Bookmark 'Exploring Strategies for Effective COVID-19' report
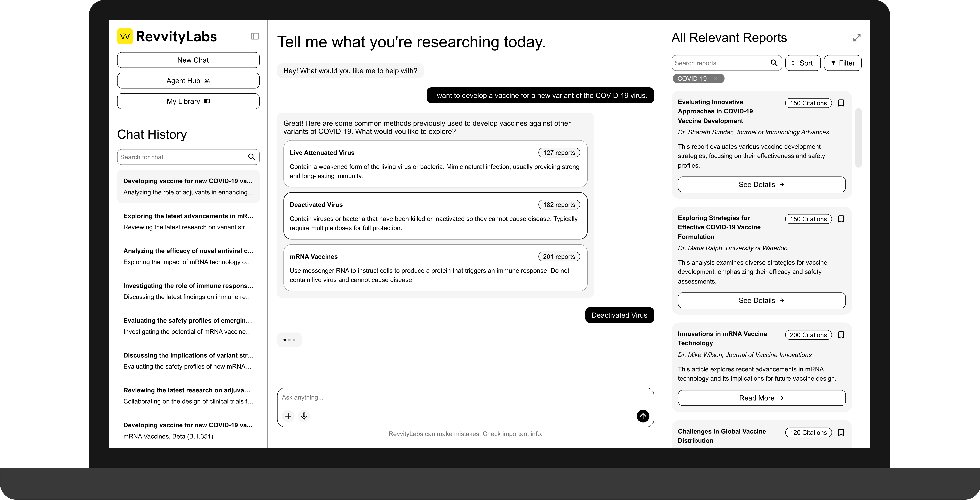The width and height of the screenshot is (980, 500). (x=841, y=219)
